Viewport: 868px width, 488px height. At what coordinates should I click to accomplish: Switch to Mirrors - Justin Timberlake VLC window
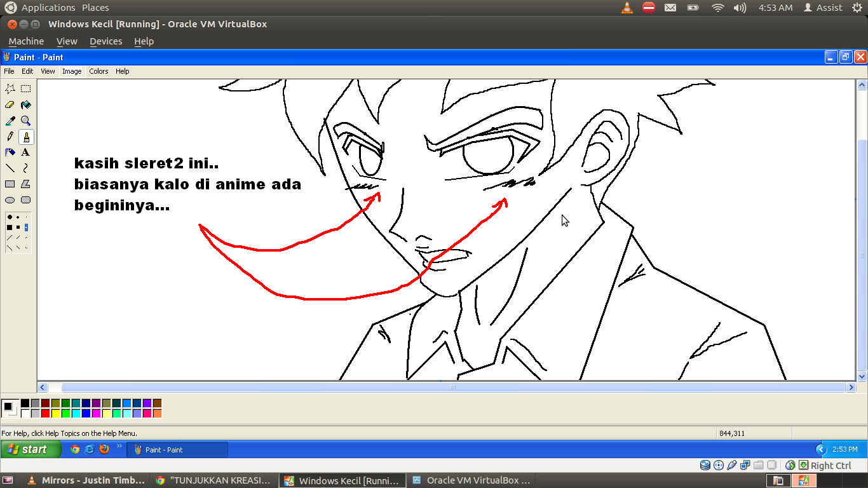coord(87,480)
